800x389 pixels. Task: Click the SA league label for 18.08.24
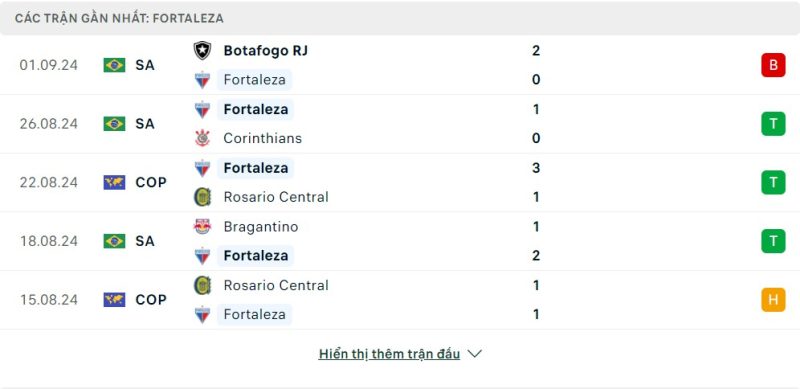point(145,241)
